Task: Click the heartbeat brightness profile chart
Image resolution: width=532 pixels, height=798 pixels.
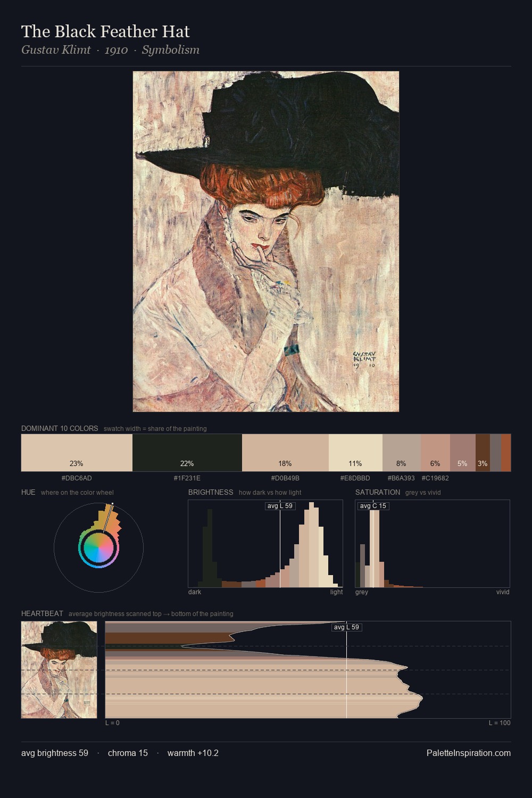Action: tap(308, 670)
